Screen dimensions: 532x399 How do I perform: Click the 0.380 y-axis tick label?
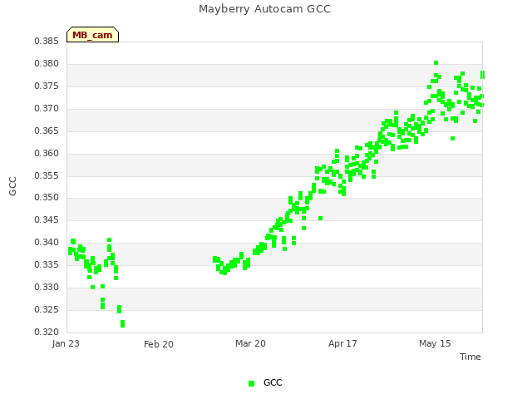pyautogui.click(x=47, y=63)
